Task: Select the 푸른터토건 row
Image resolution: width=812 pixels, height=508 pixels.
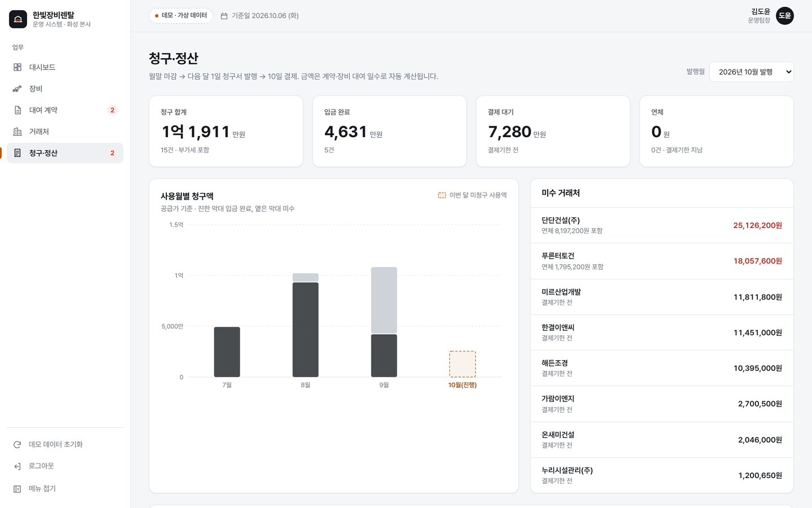Action: tap(662, 261)
